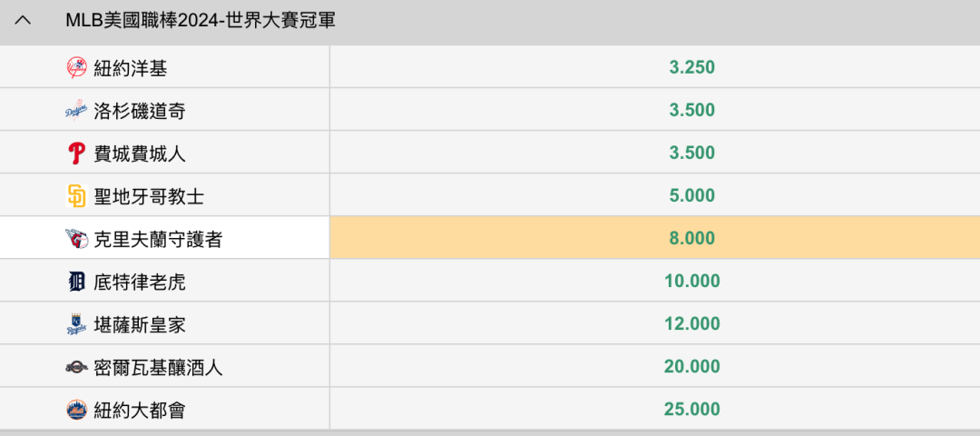Click the 洛杉磯道奇 team name
This screenshot has height=436, width=980.
pos(140,111)
